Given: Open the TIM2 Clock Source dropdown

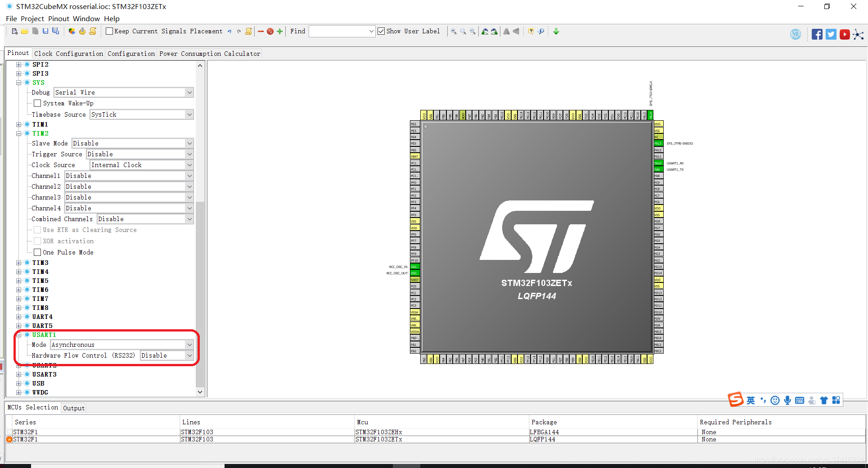Looking at the screenshot, I should (x=142, y=165).
